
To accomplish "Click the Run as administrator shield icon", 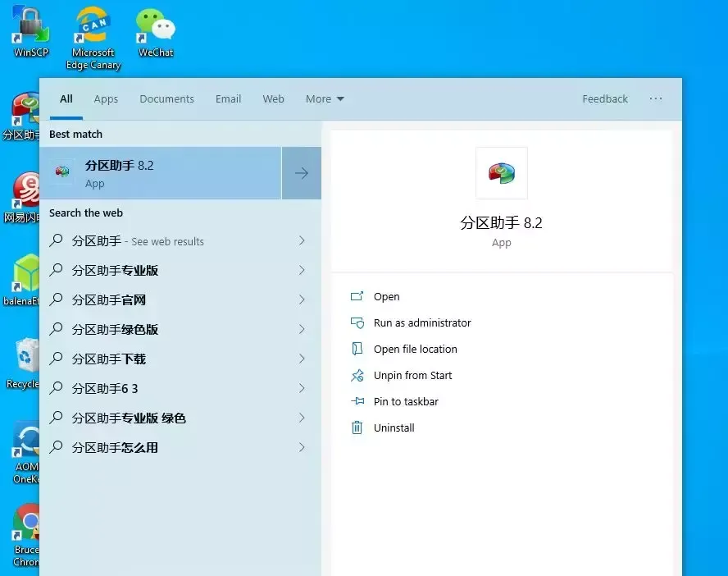I will point(357,323).
